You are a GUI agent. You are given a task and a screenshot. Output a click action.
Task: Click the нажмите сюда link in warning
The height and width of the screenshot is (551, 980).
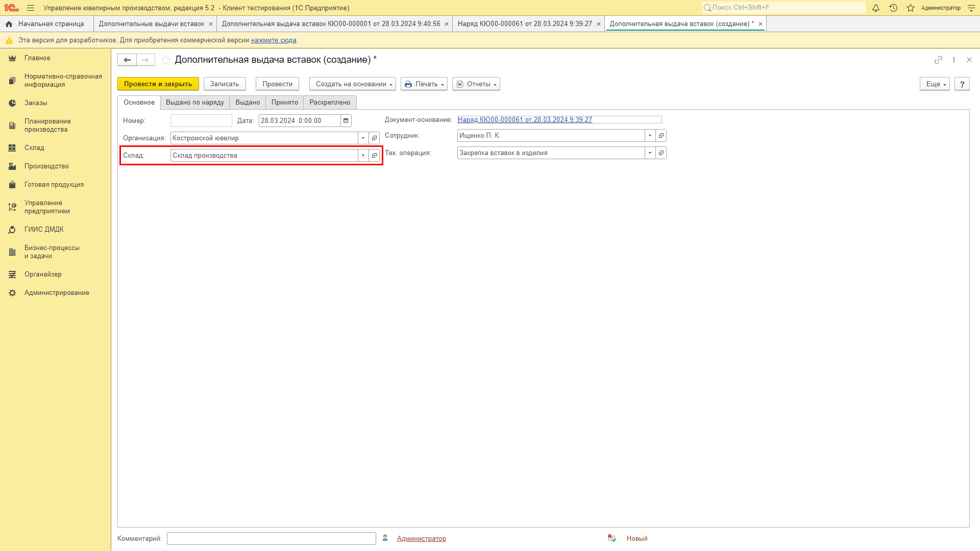pyautogui.click(x=274, y=40)
